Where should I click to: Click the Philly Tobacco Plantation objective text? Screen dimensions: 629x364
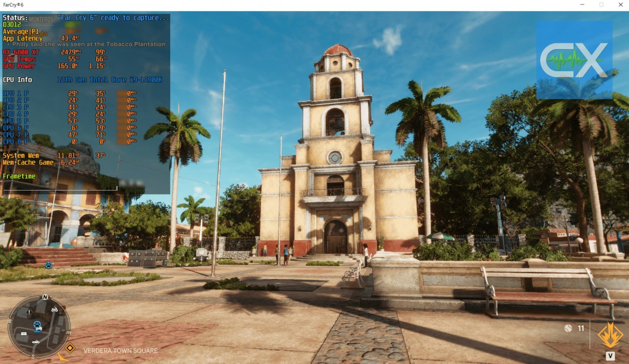tap(88, 44)
